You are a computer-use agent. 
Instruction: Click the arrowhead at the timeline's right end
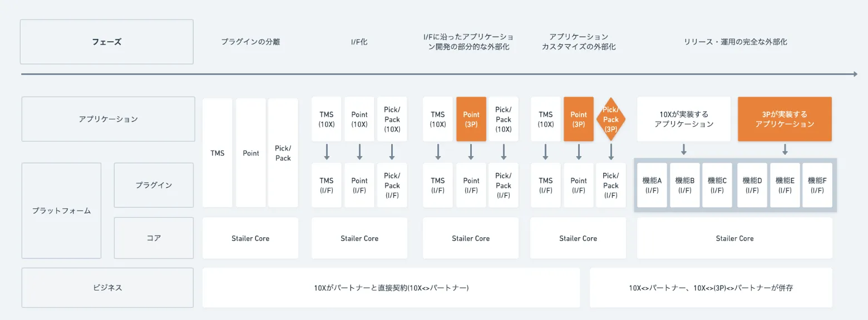point(854,74)
